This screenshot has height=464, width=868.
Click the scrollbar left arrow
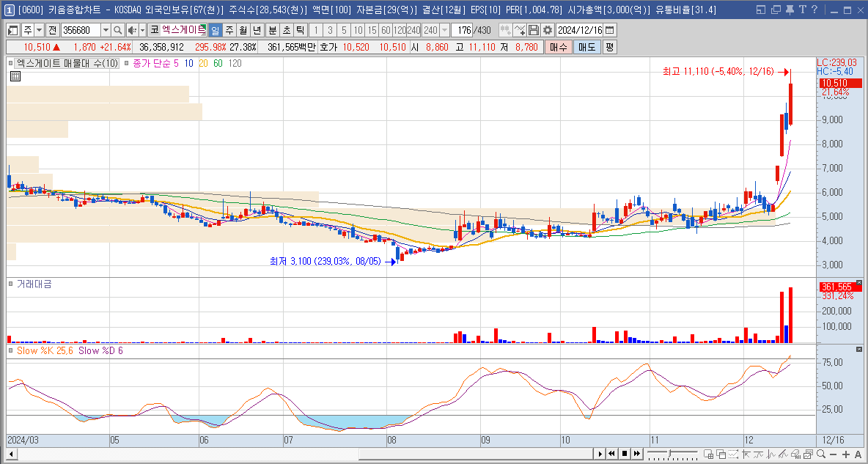pos(12,454)
